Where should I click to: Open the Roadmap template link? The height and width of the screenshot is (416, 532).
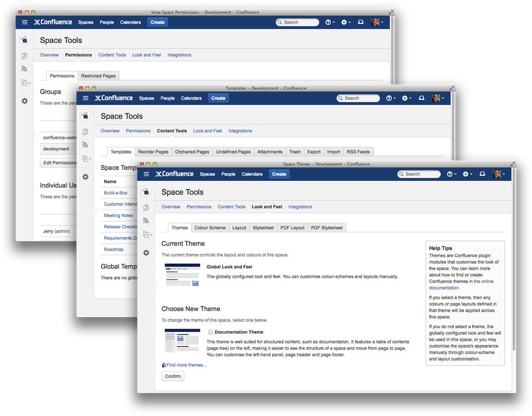(114, 249)
